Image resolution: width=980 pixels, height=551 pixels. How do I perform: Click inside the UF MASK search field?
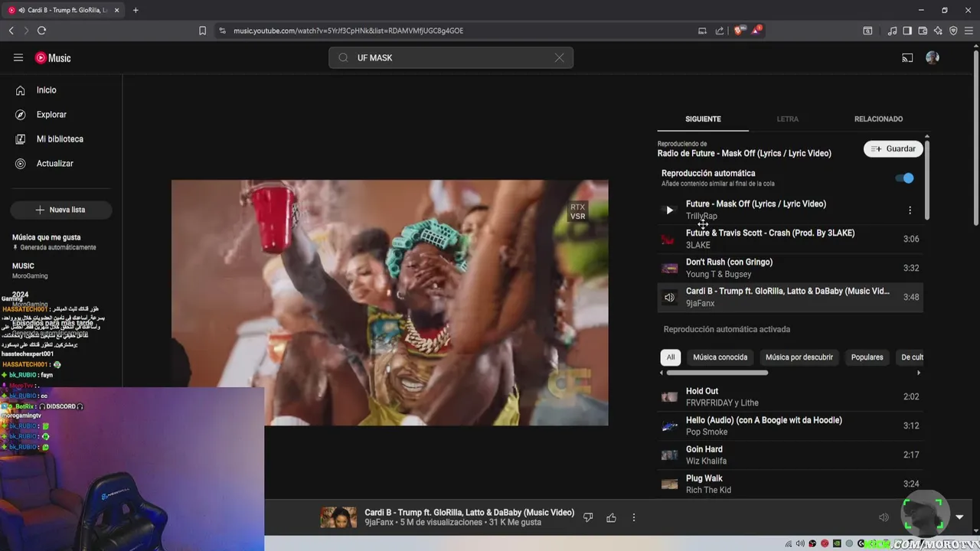click(450, 57)
